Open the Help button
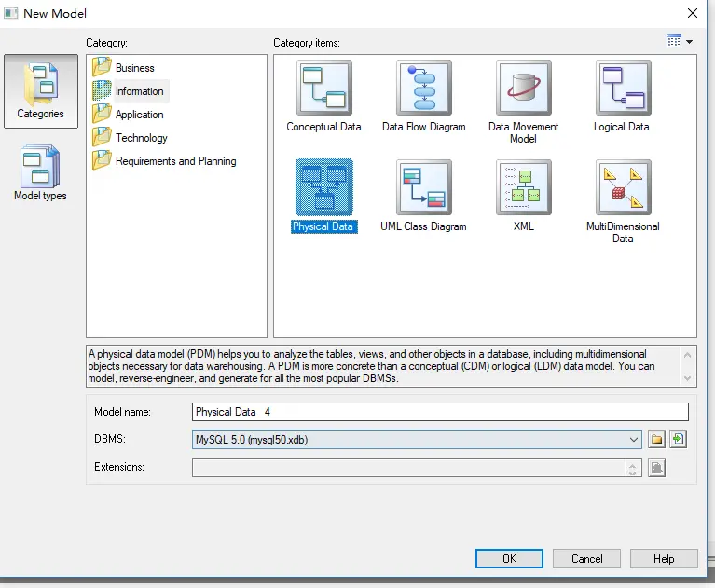Screen dimensions: 715x588 point(664,559)
